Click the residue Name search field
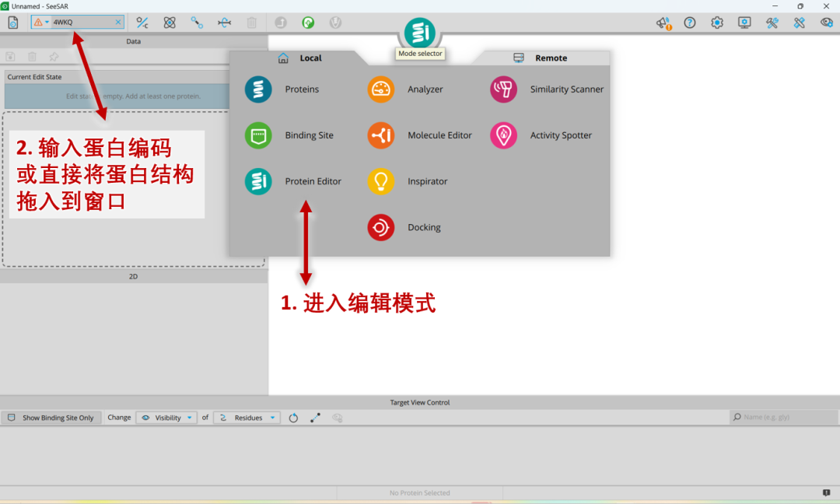The height and width of the screenshot is (504, 840). click(784, 417)
